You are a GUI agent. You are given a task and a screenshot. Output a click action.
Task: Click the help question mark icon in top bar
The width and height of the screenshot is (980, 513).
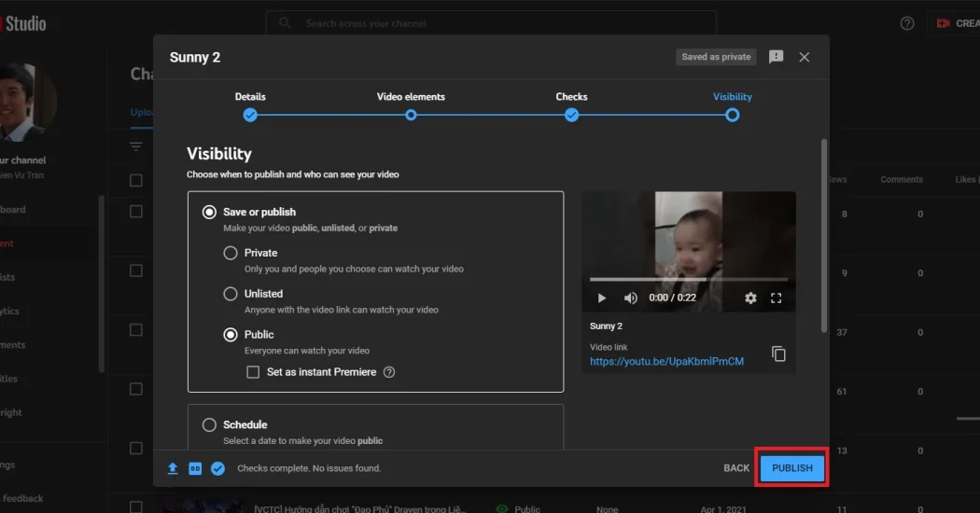pyautogui.click(x=907, y=23)
